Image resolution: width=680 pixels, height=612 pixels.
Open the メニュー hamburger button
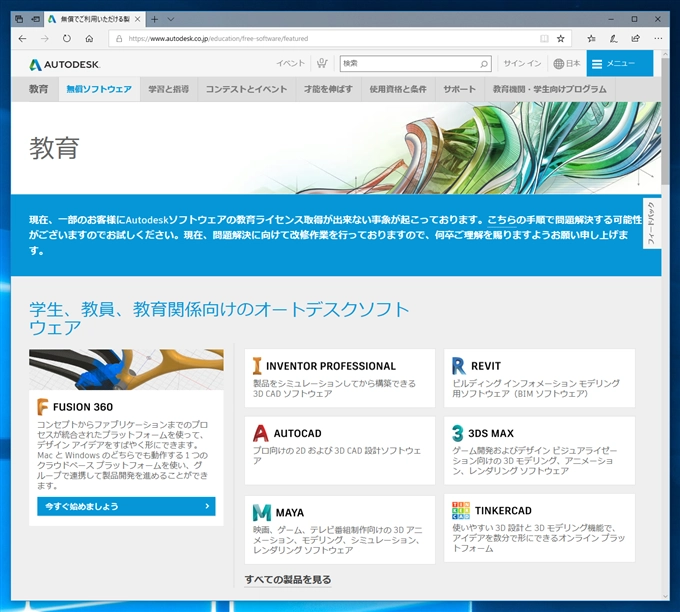pos(620,63)
